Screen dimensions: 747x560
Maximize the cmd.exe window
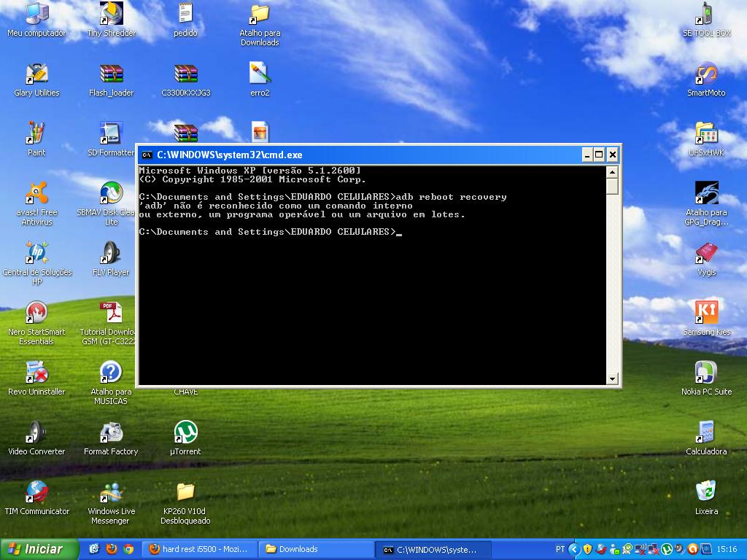599,155
